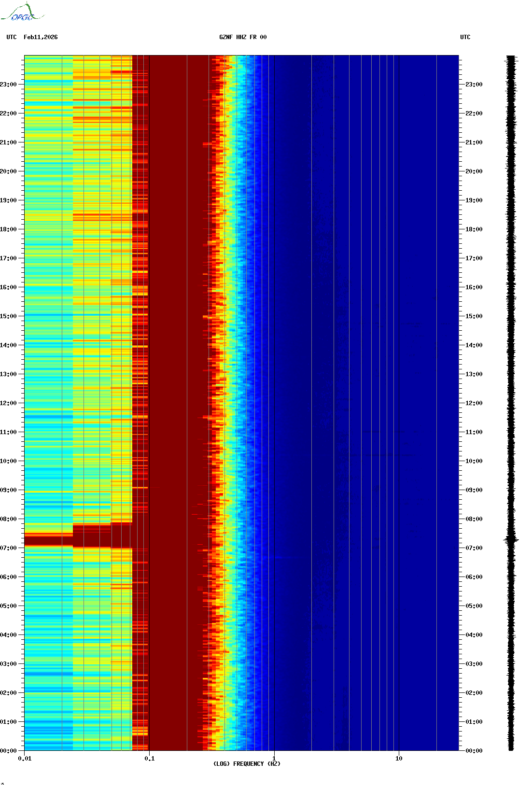Select the 10 Hz frequency axis label

click(x=399, y=759)
